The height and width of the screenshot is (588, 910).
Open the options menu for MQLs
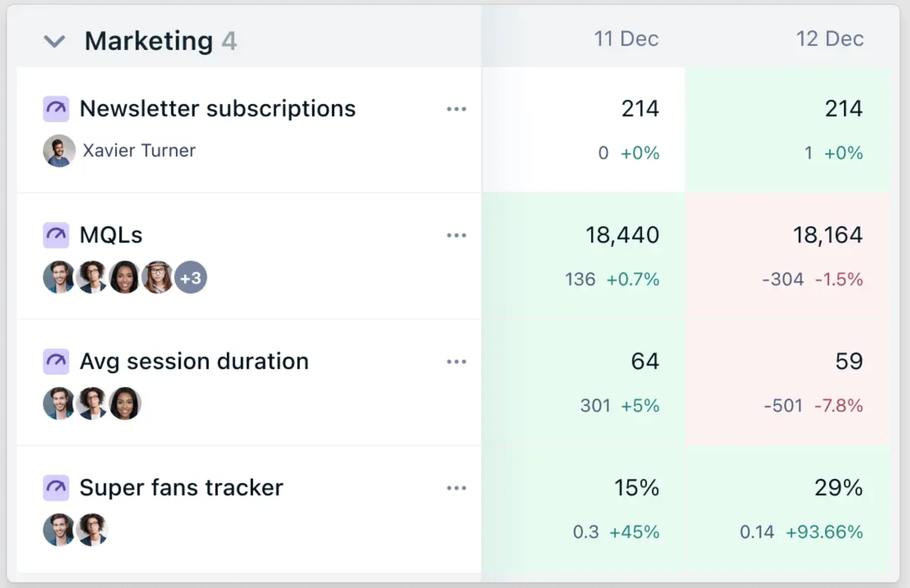tap(457, 235)
